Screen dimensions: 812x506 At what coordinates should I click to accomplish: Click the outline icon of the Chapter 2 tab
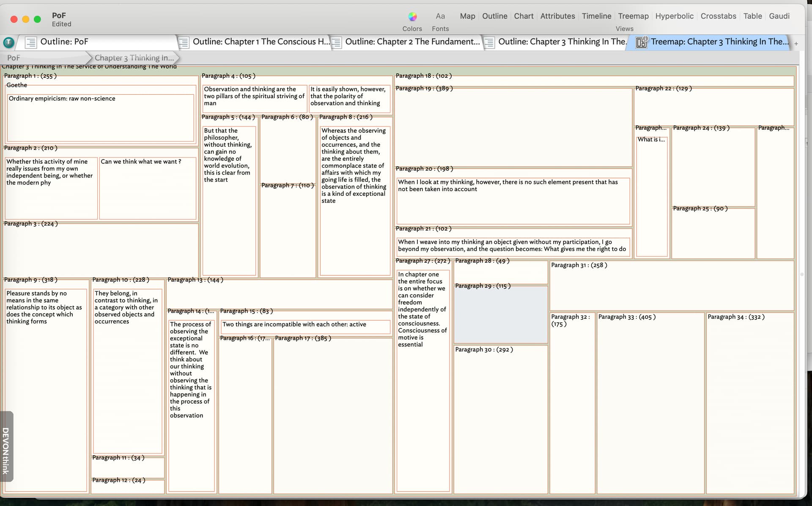(x=336, y=42)
